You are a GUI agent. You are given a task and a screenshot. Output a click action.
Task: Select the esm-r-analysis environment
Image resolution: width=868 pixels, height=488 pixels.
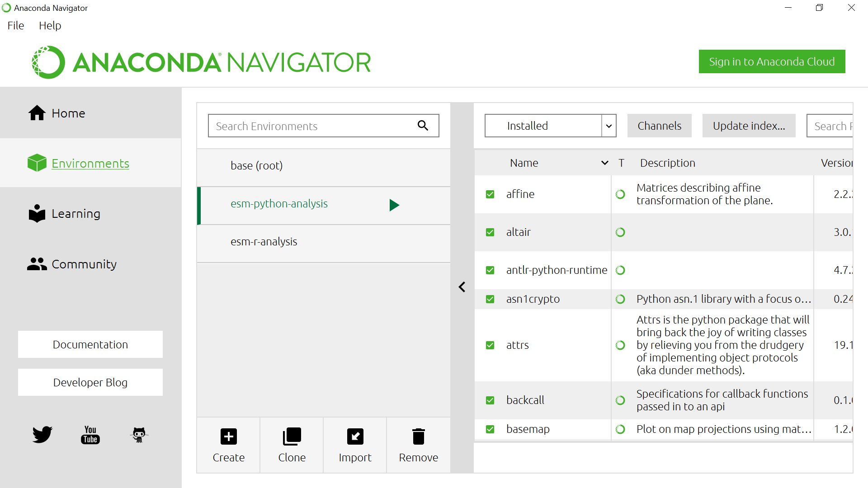click(264, 242)
